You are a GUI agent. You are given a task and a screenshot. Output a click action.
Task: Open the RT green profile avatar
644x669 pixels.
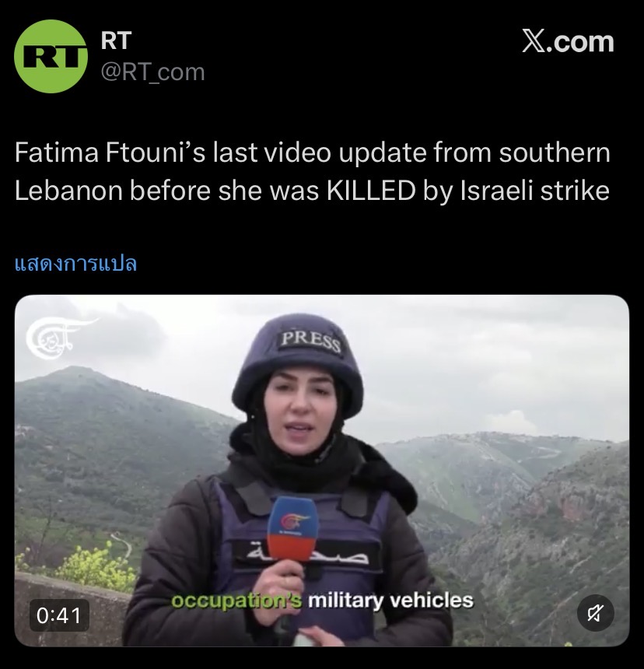pos(51,56)
